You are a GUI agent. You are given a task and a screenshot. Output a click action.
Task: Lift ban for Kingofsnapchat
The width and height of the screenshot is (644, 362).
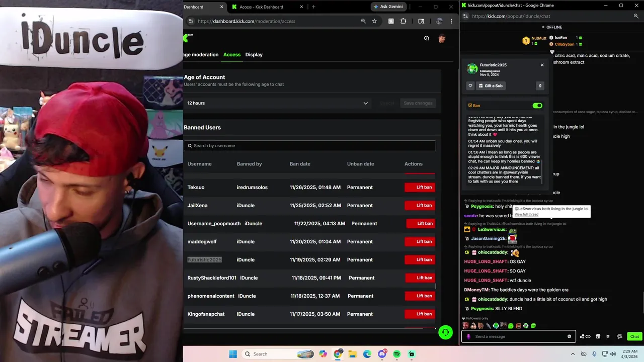420,314
